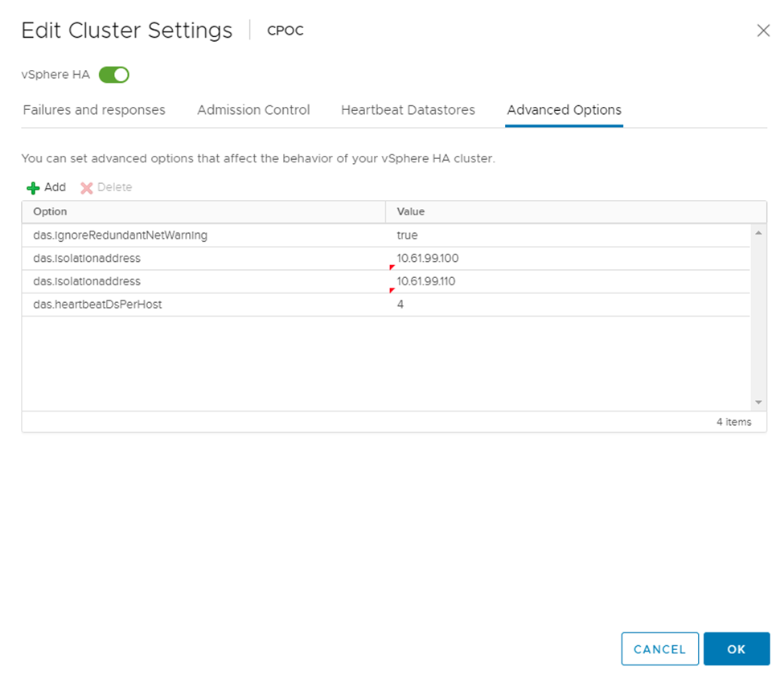Sort by the Value column header

pyautogui.click(x=410, y=211)
